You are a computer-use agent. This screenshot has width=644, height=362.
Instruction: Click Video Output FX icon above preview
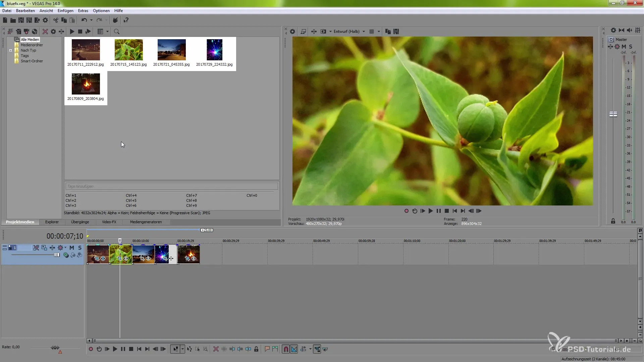click(314, 32)
